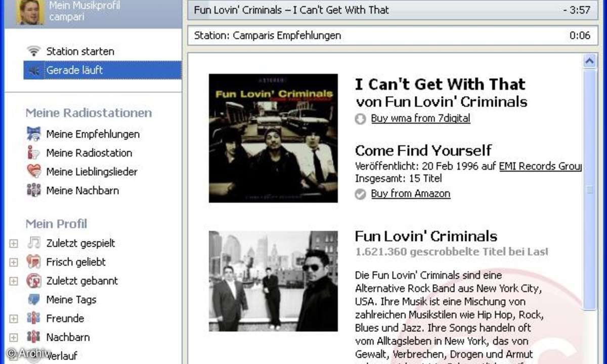Viewport: 607px width, 364px height.
Task: Click the song title "I Can't Get With That"
Action: pyautogui.click(x=440, y=84)
